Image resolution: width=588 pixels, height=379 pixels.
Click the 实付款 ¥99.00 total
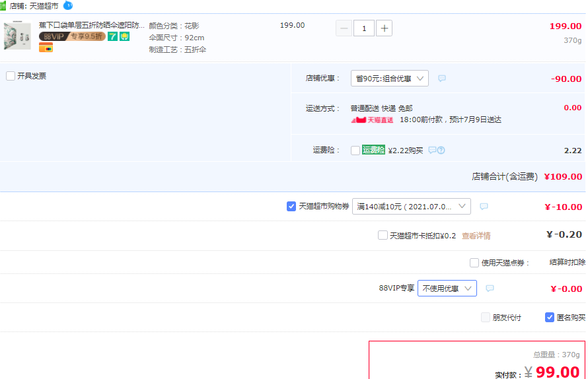552,372
